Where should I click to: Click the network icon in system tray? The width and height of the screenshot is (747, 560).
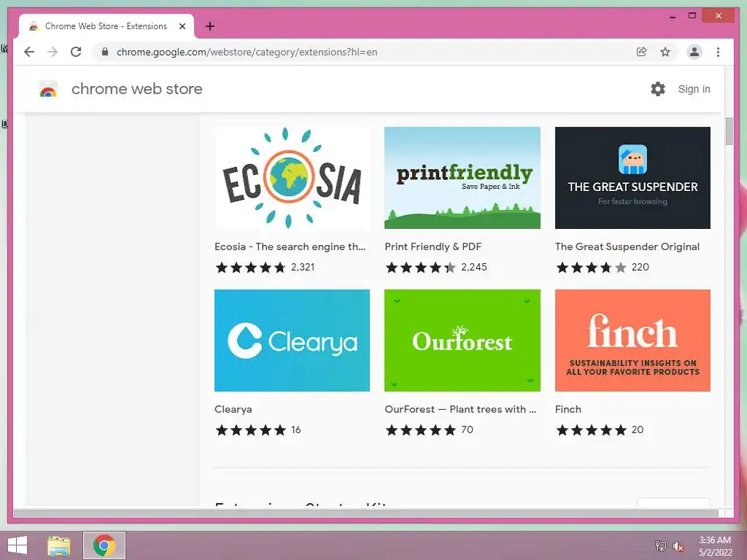[660, 545]
